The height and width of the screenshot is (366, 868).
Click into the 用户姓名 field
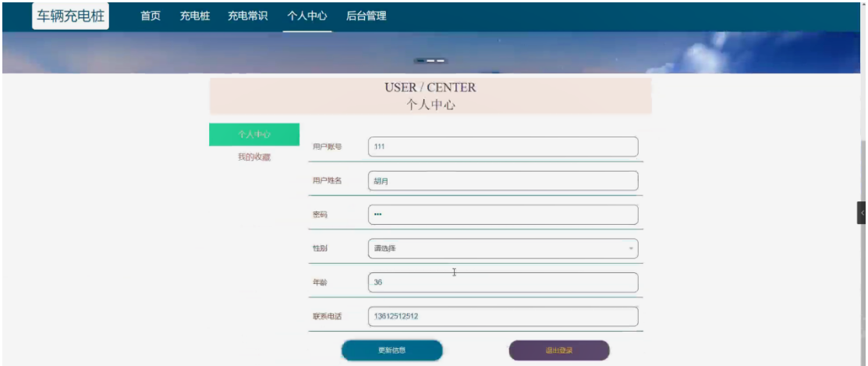503,181
